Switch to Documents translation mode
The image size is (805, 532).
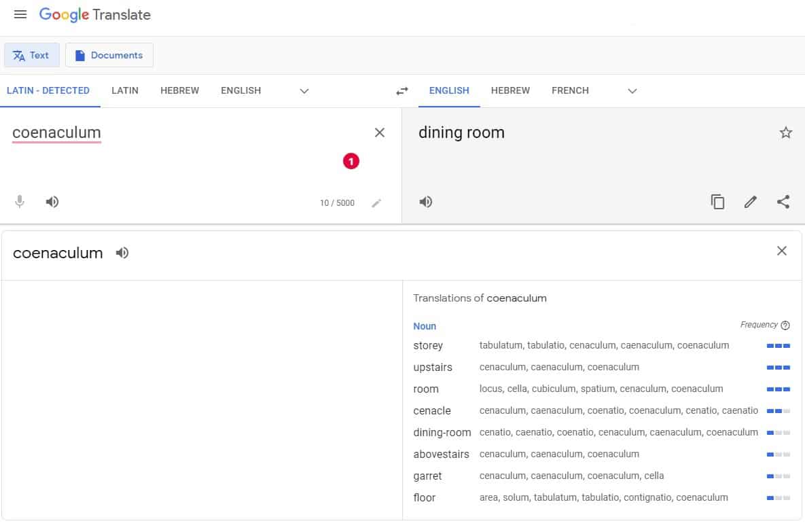[x=109, y=55]
